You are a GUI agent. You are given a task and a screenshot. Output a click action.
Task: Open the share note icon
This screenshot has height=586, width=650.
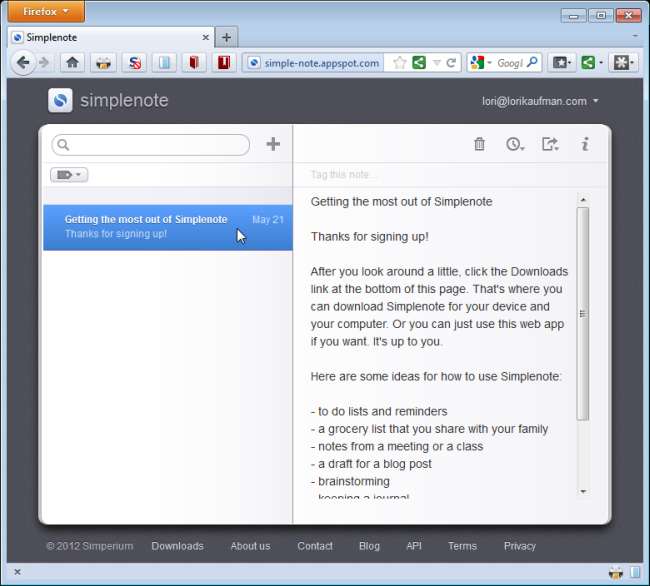550,144
